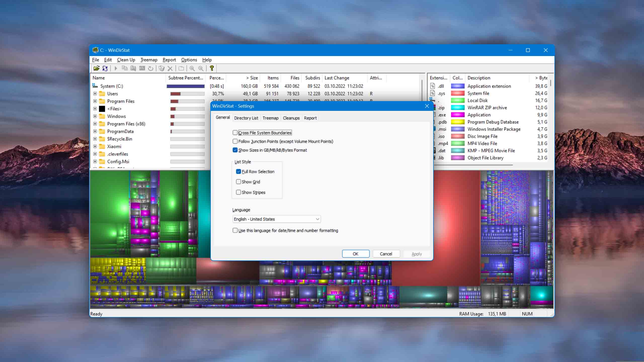Screen dimensions: 644x362
Task: Open the Clean Up menu
Action: coord(126,60)
